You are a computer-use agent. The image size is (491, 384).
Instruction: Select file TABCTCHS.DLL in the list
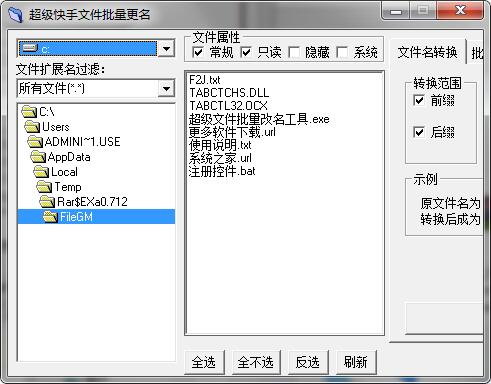pyautogui.click(x=229, y=93)
